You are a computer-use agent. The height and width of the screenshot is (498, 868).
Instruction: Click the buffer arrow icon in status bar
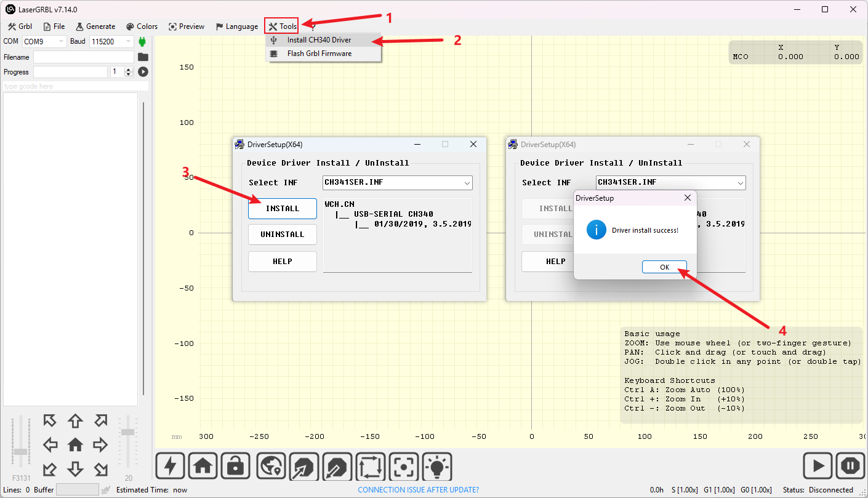tap(106, 490)
